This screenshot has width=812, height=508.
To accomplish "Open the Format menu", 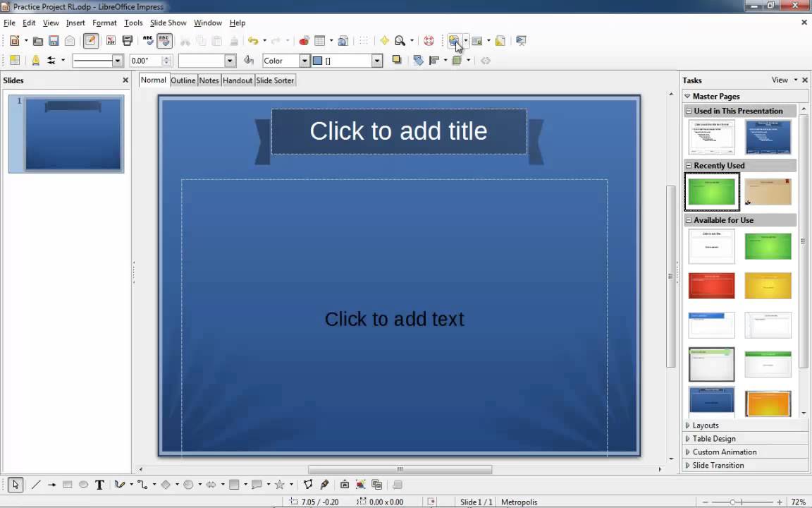I will click(x=104, y=23).
